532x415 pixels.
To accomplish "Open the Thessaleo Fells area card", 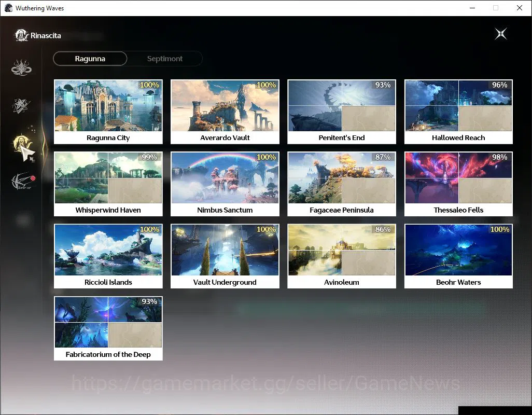I will click(458, 184).
